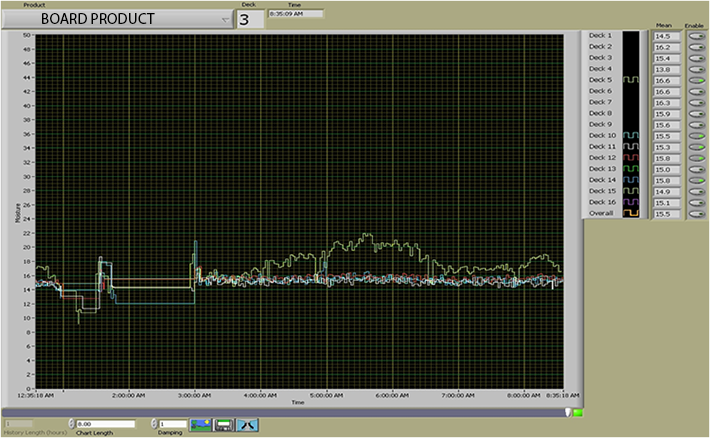Click the 50 value on Moisture axis
The image size is (710, 438).
click(x=27, y=35)
